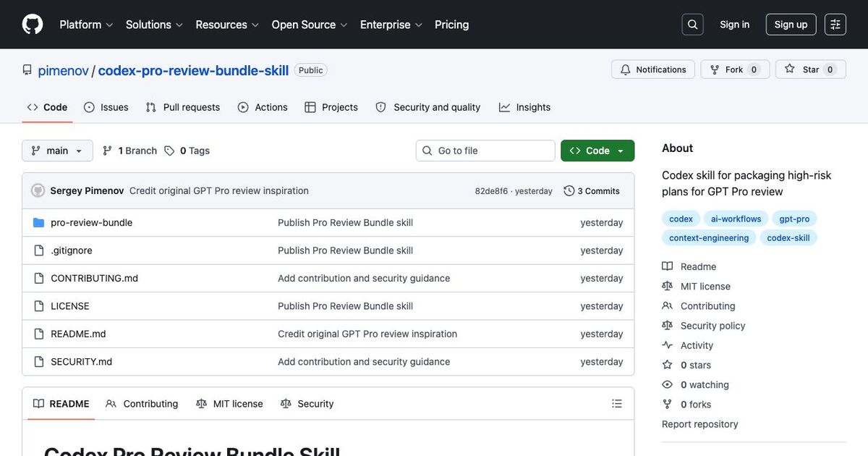Image resolution: width=868 pixels, height=456 pixels.
Task: Select the README file tab
Action: (x=61, y=404)
